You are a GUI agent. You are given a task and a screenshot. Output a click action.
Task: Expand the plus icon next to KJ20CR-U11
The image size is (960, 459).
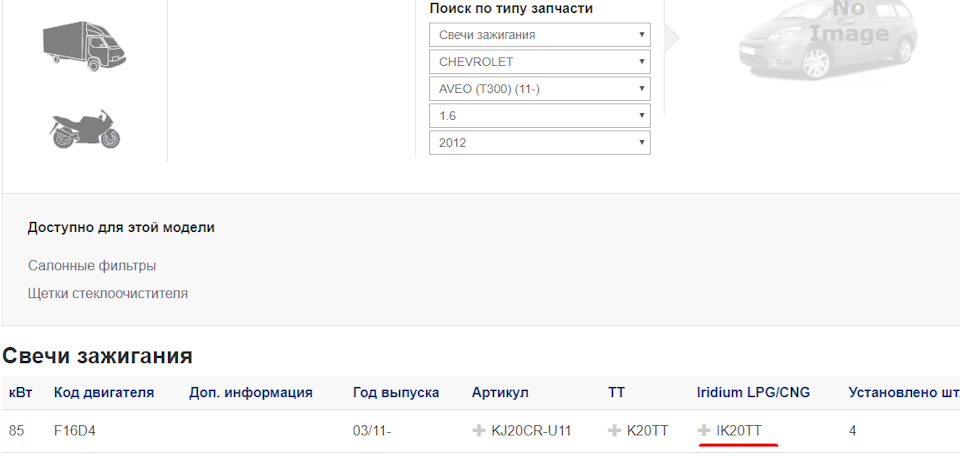point(479,431)
